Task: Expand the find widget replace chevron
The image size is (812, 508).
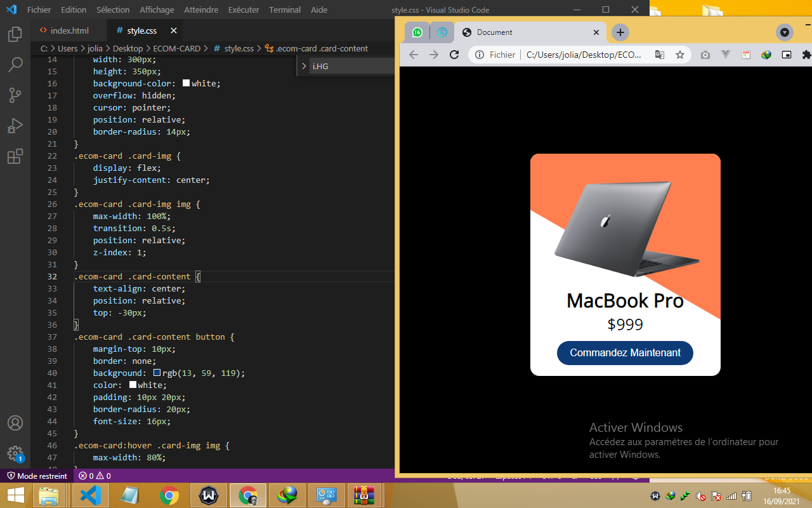Action: click(304, 66)
